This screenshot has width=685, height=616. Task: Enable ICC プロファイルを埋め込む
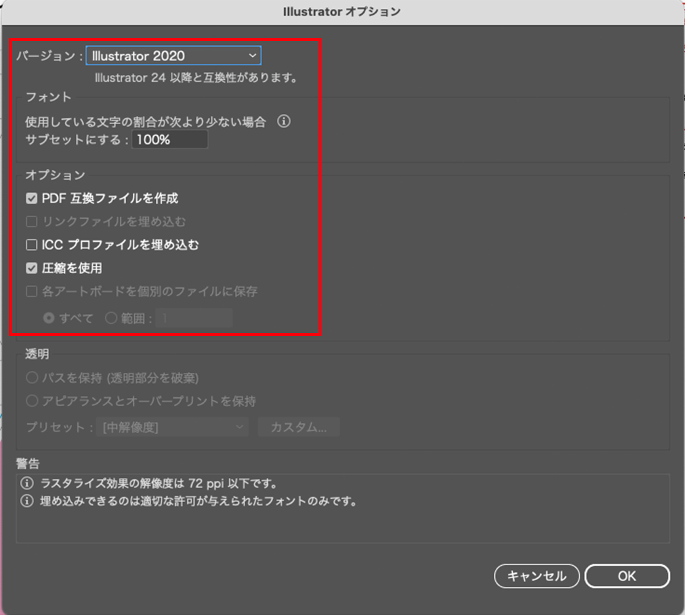32,245
